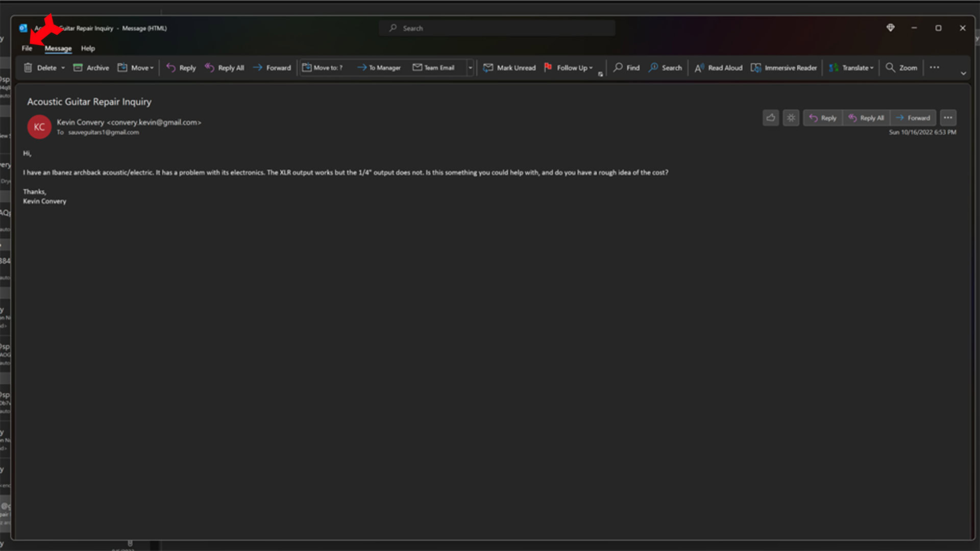The image size is (980, 551).
Task: Open the Delete dropdown arrow
Action: (x=63, y=68)
